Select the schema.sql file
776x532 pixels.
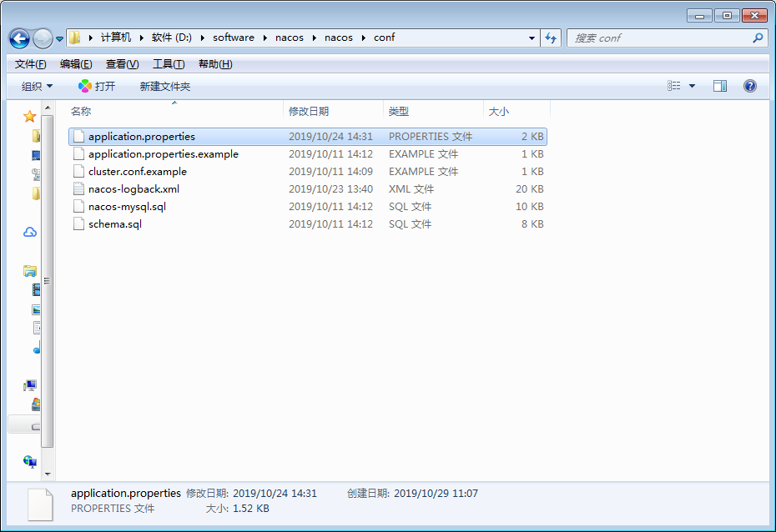tap(308, 224)
